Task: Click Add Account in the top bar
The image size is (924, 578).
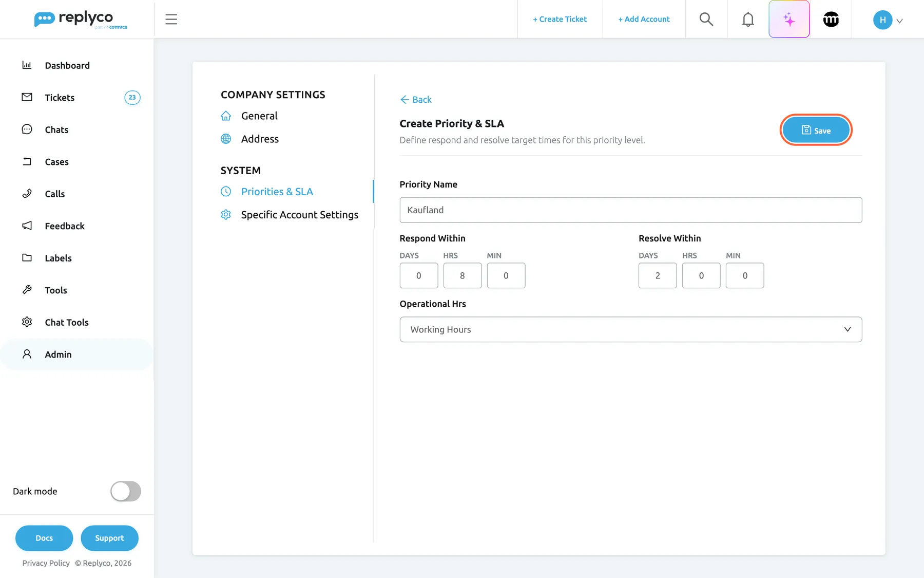Action: coord(644,19)
